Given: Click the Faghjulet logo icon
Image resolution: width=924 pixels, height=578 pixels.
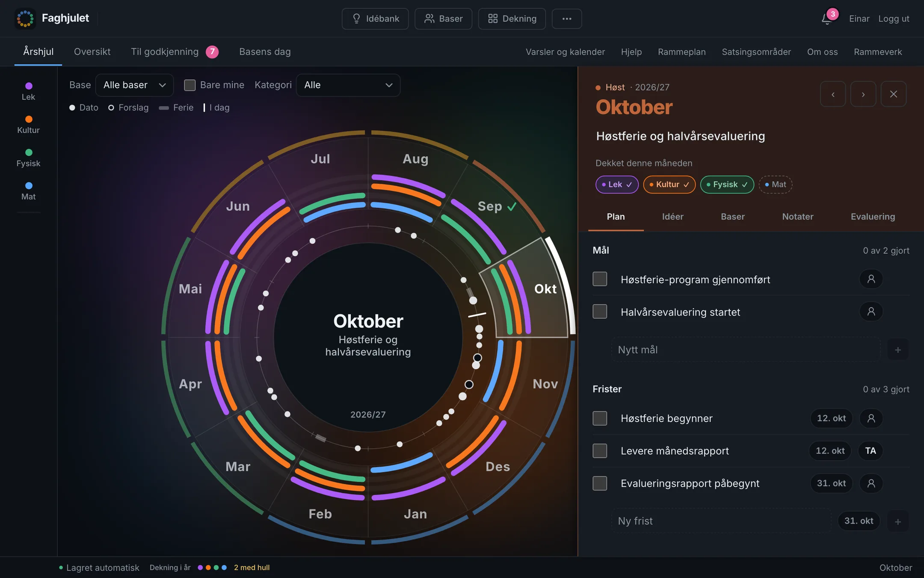Looking at the screenshot, I should click(25, 18).
